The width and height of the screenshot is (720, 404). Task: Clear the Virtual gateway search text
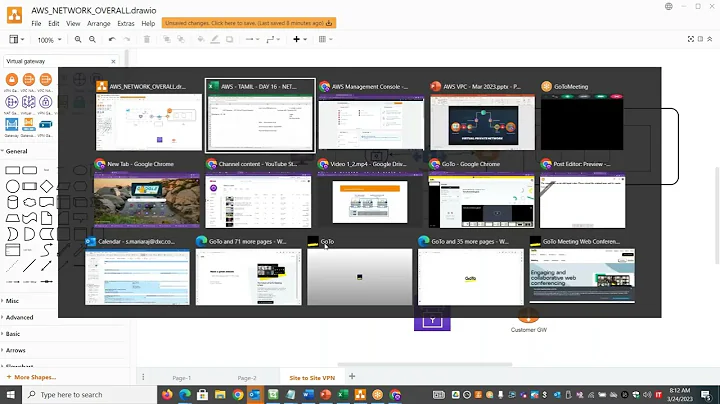(x=113, y=61)
